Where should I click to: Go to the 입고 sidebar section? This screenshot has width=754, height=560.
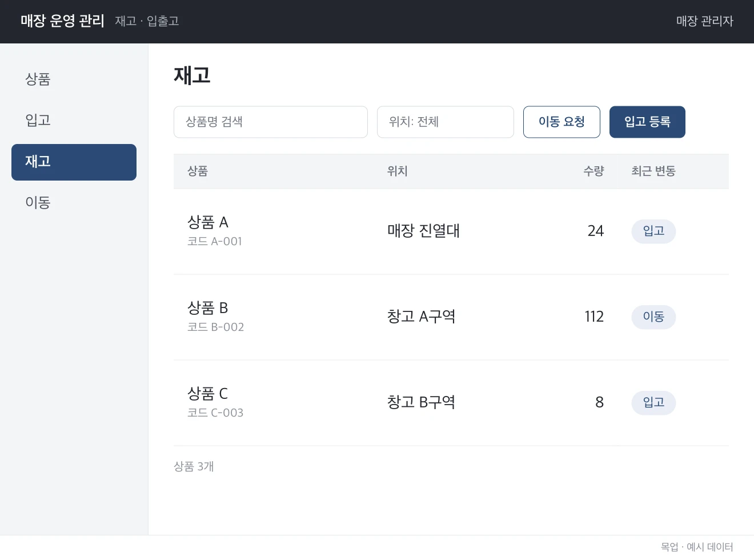tap(74, 121)
